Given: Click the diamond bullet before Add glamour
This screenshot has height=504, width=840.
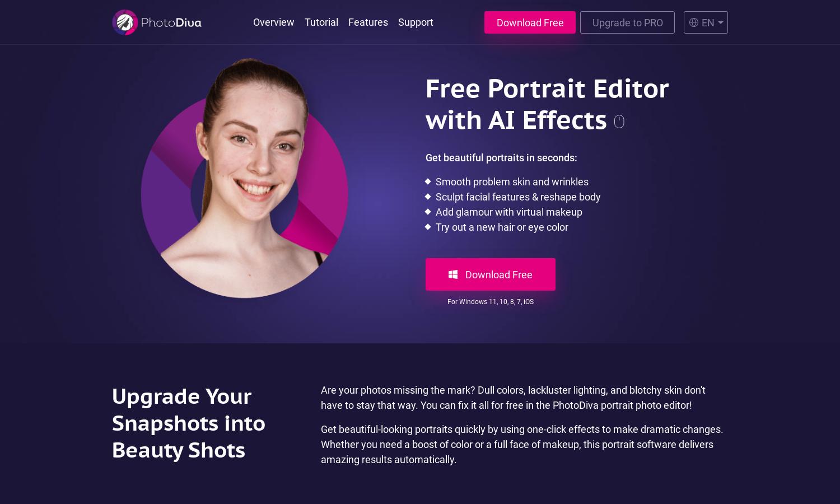Looking at the screenshot, I should click(x=428, y=212).
